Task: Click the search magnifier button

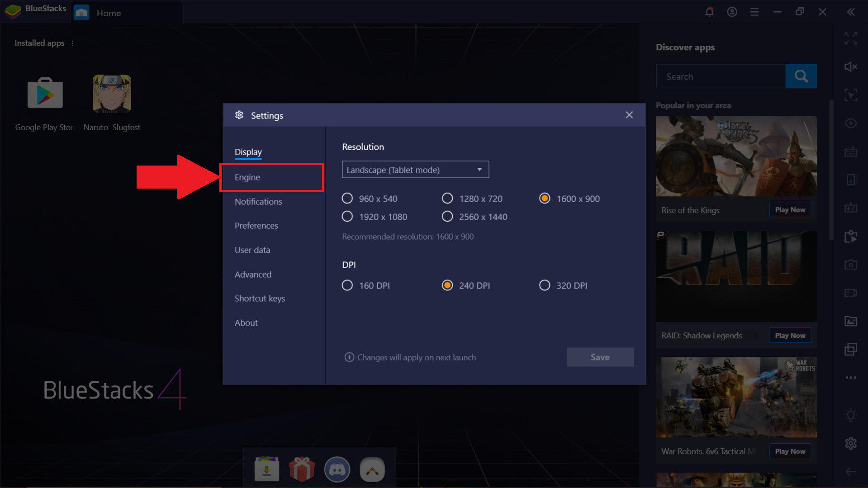Action: click(801, 76)
